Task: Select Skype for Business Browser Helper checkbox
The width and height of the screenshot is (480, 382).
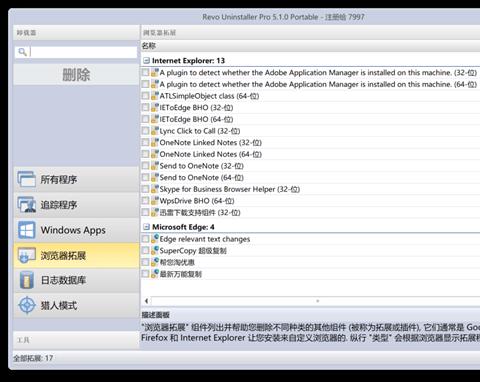Action: point(145,189)
